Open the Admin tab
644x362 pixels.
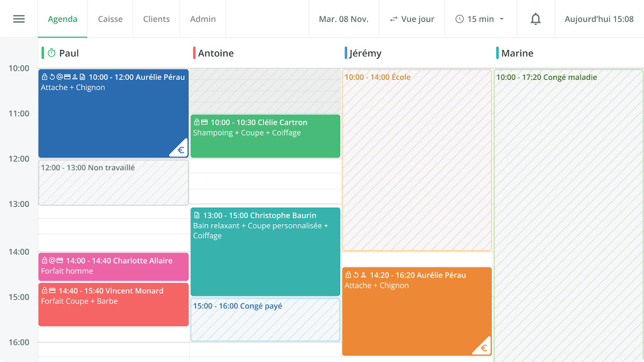(x=203, y=19)
